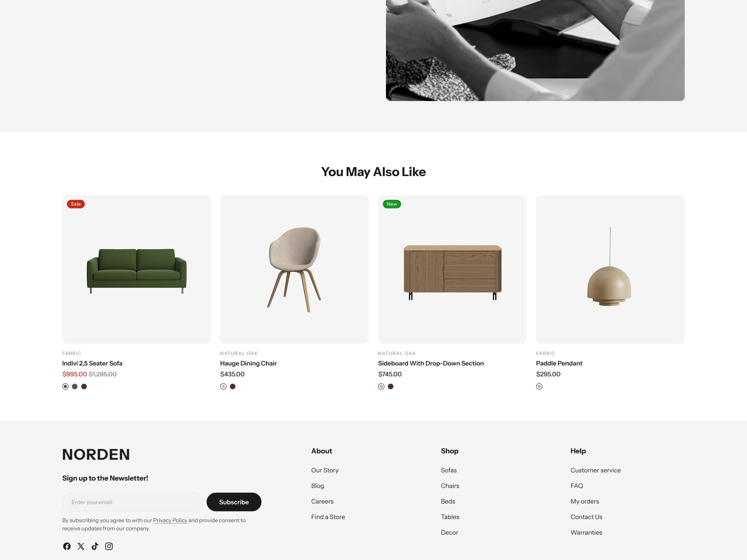The height and width of the screenshot is (560, 747).
Task: Focus the Enter your email field
Action: pyautogui.click(x=133, y=502)
